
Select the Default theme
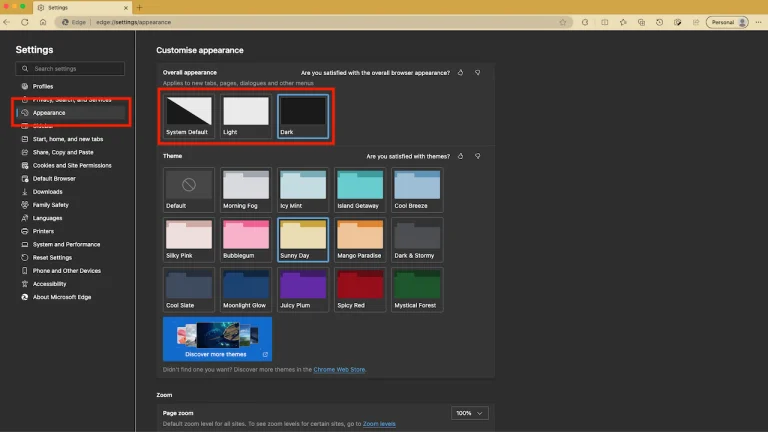pyautogui.click(x=189, y=190)
